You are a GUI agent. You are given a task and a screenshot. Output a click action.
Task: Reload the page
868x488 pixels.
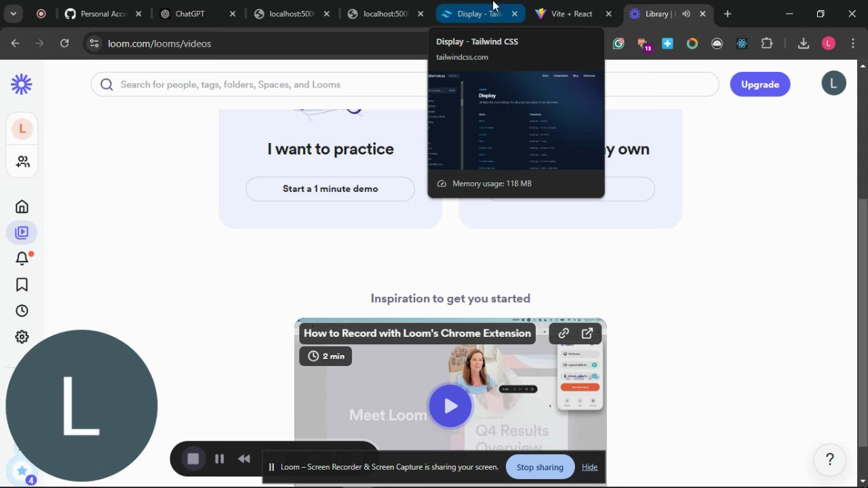pyautogui.click(x=64, y=43)
